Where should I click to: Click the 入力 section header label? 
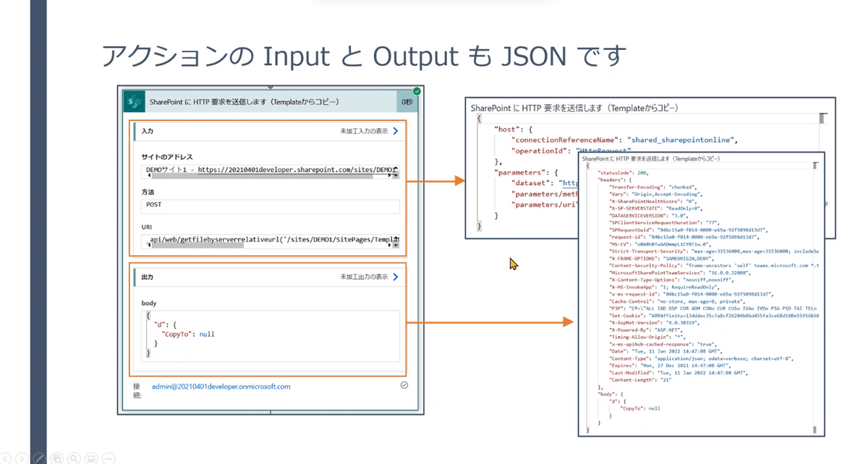(x=147, y=132)
